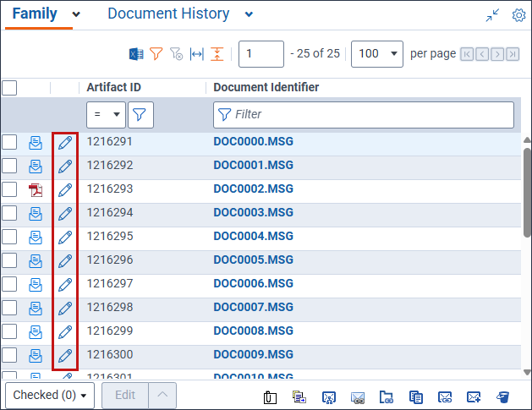Viewport: 532px width, 410px height.
Task: Toggle the select-all header checkbox
Action: (x=9, y=88)
